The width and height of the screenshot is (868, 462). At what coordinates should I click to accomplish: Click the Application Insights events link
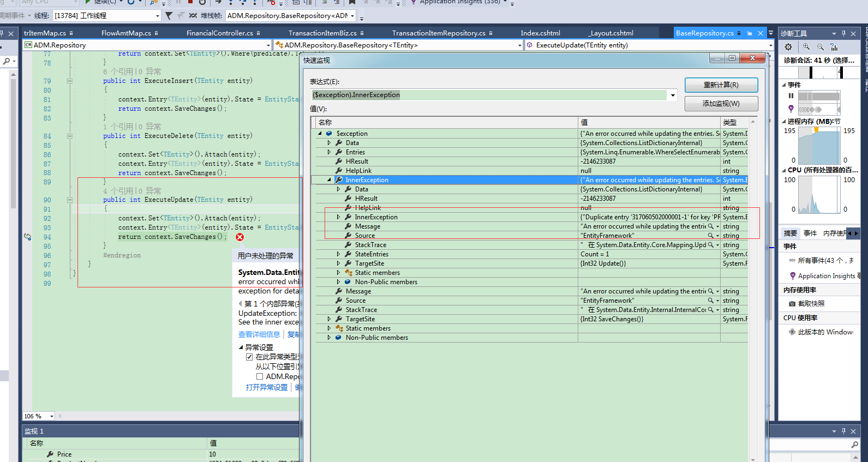pyautogui.click(x=828, y=276)
